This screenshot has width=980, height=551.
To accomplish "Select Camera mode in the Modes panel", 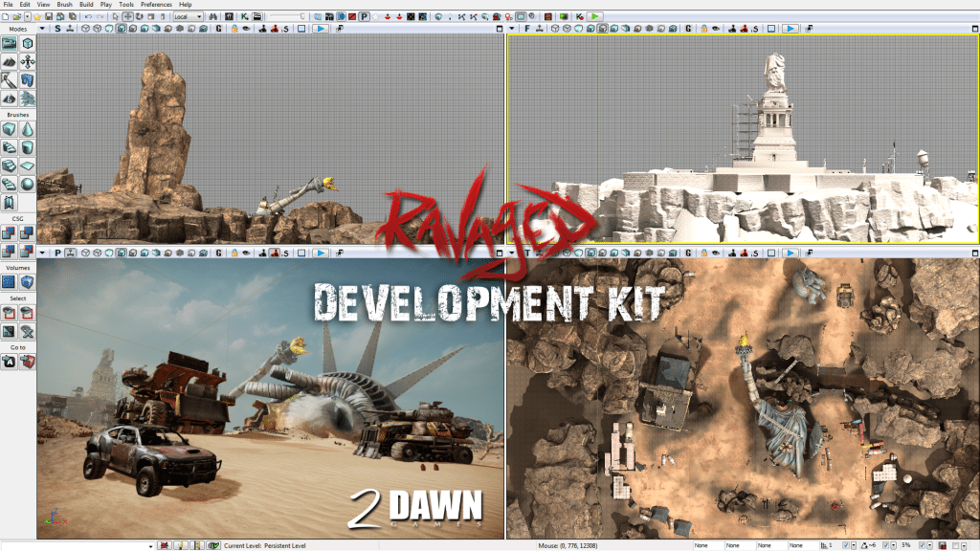I will point(9,43).
